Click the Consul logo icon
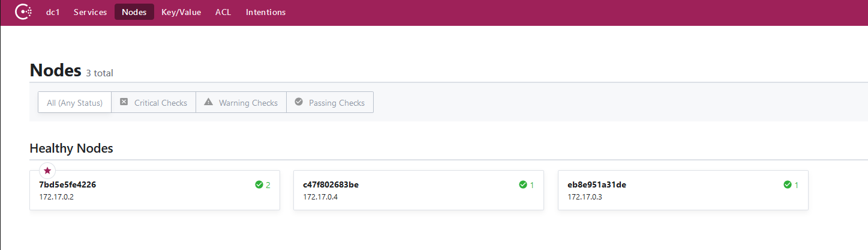Viewport: 868px width, 250px height. tap(23, 12)
